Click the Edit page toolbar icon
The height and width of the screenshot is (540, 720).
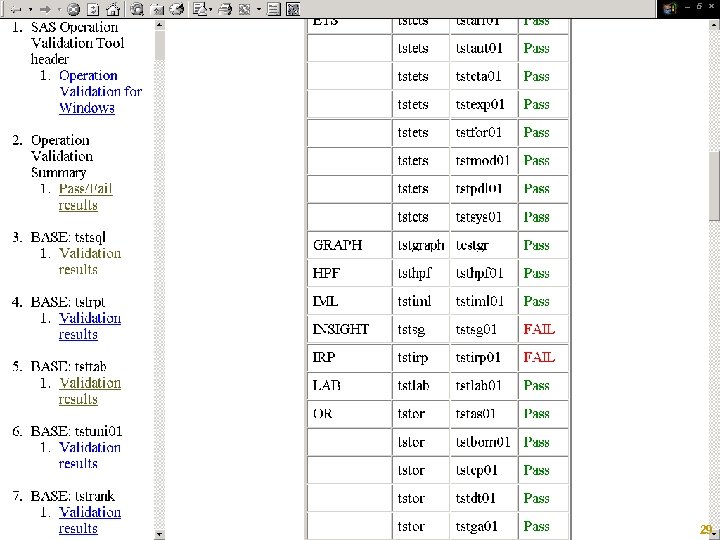tap(245, 9)
